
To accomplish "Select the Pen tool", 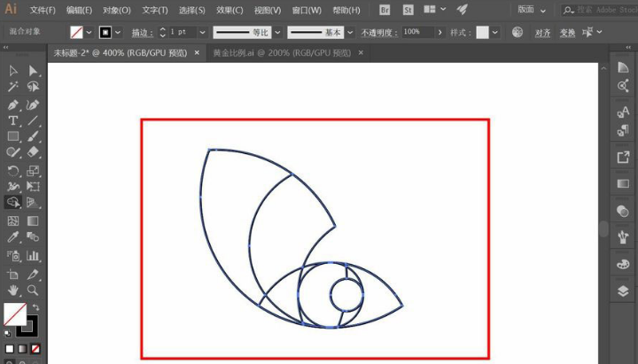I will [13, 105].
